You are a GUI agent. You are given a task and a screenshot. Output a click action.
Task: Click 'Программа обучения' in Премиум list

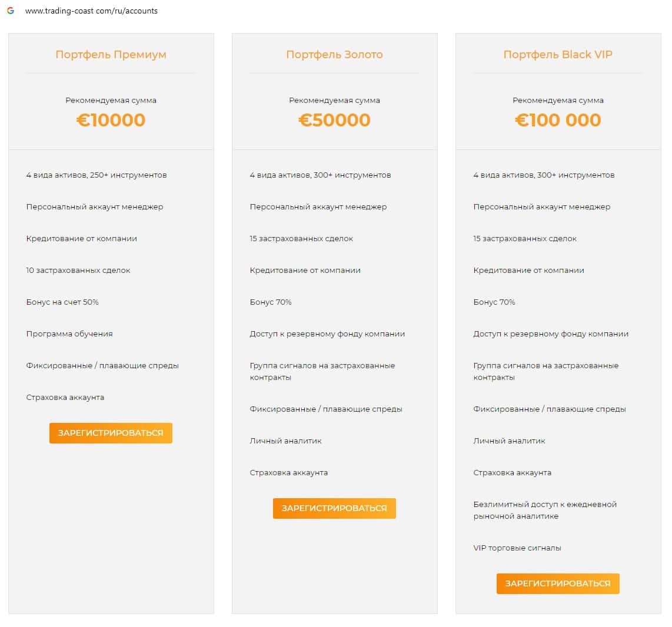69,334
